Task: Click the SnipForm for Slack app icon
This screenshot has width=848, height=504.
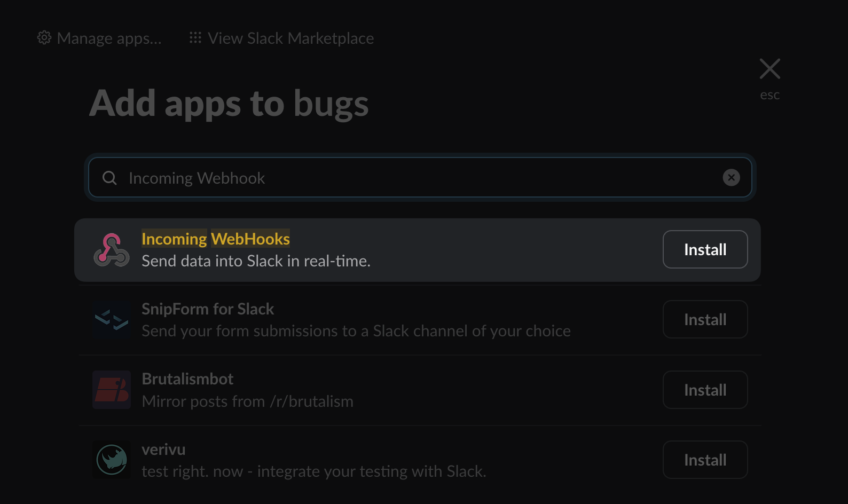Action: 112,319
